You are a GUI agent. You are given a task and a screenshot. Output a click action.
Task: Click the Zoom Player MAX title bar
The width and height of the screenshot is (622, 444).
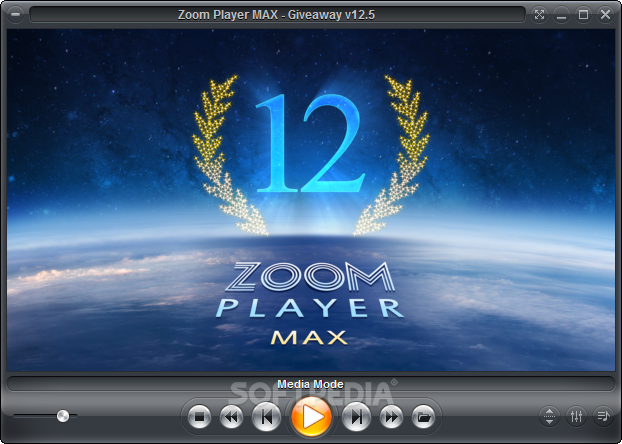(277, 15)
